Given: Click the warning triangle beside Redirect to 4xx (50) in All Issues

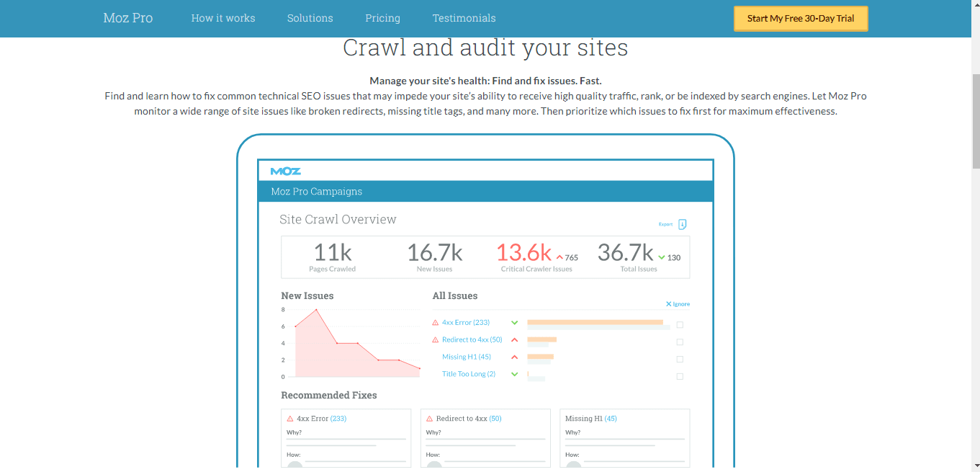Looking at the screenshot, I should point(435,340).
